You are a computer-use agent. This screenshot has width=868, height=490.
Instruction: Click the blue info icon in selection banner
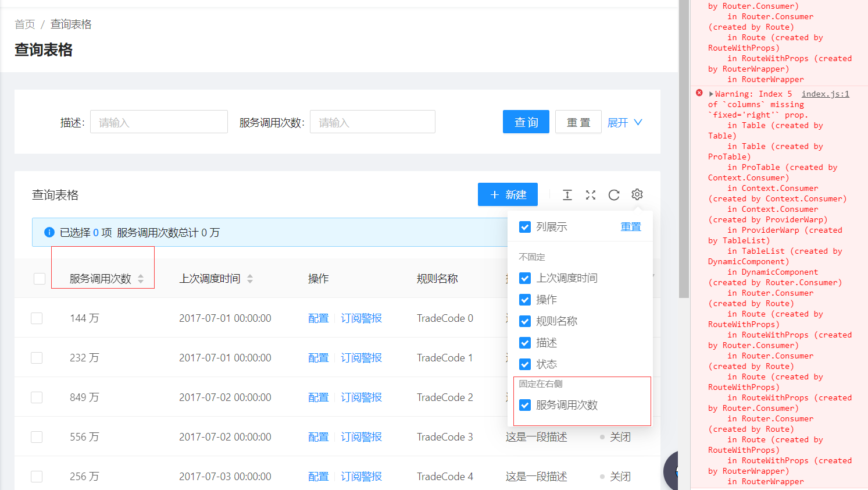click(49, 232)
